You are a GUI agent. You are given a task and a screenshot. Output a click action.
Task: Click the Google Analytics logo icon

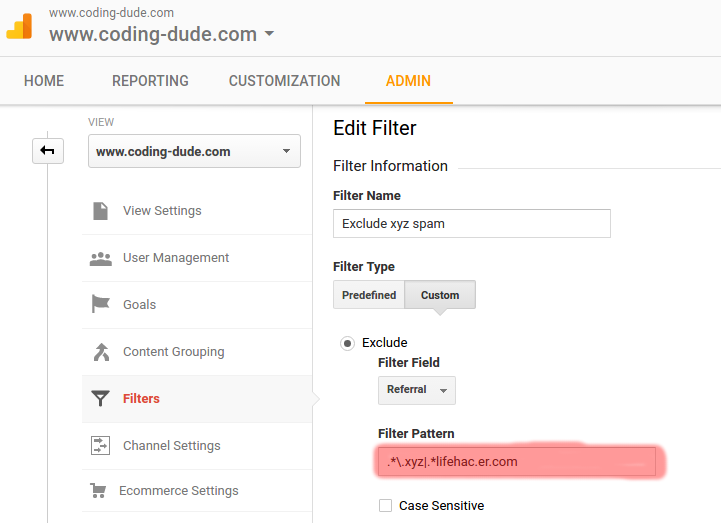pyautogui.click(x=19, y=26)
